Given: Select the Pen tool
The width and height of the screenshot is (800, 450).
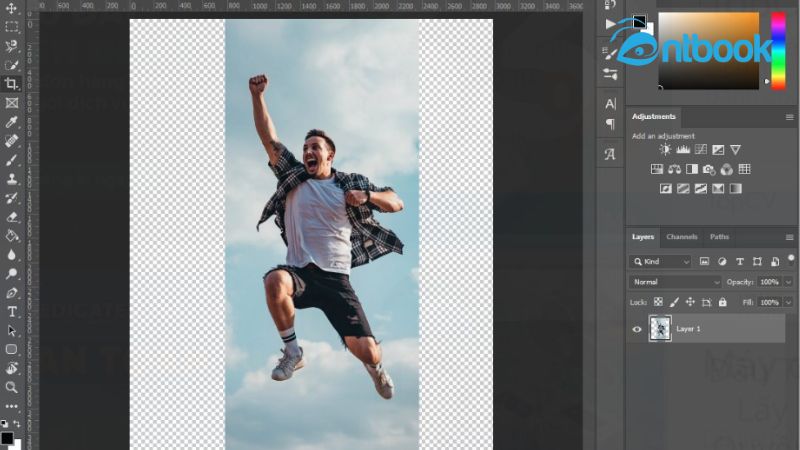Looking at the screenshot, I should [x=11, y=293].
